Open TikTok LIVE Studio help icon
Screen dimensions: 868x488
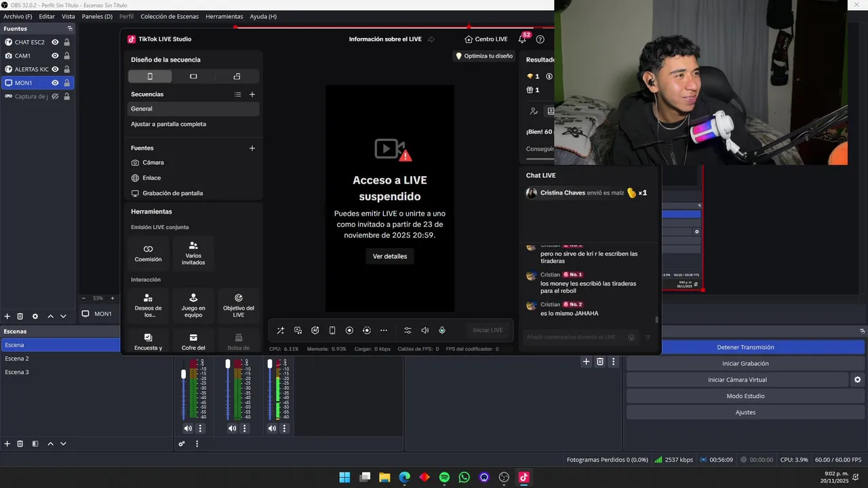540,39
